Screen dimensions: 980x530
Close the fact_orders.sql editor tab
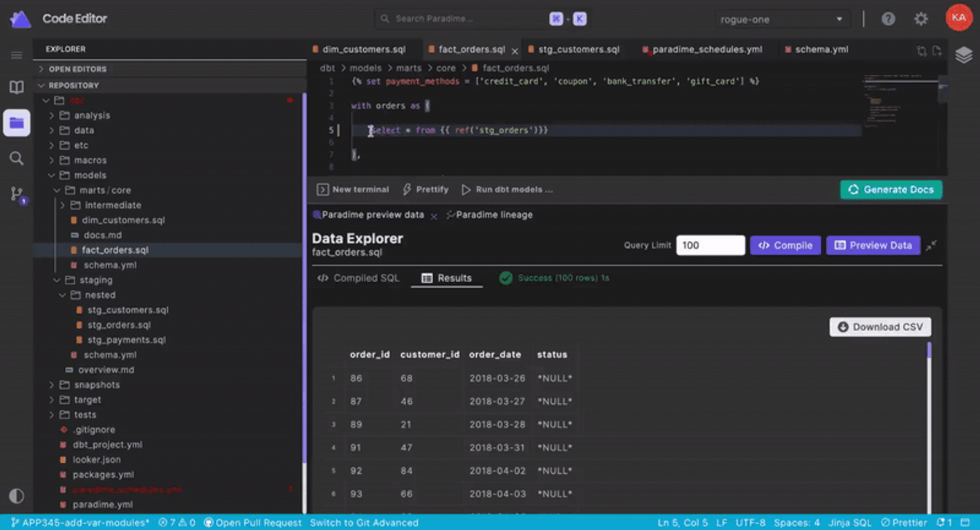[x=514, y=50]
